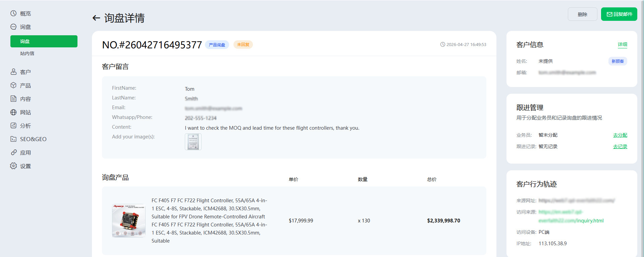
Task: Click the 设置 gear icon
Action: click(13, 166)
